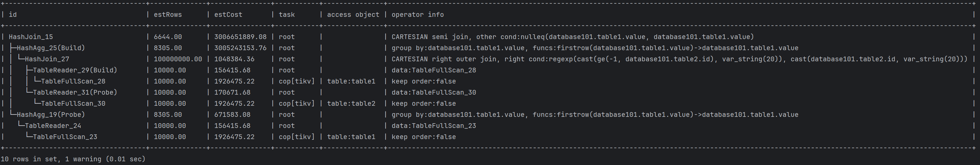Click the estCost value 3006651889.08
This screenshot has width=980, height=165.
click(x=240, y=37)
